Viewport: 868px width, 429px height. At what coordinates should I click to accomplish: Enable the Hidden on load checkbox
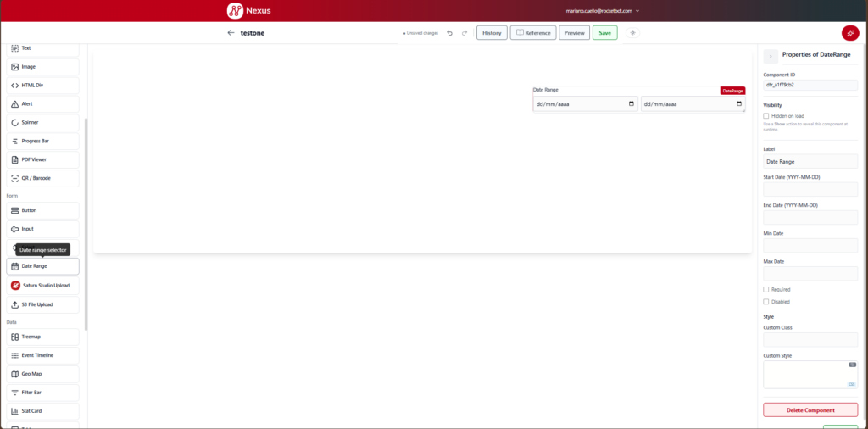click(766, 116)
